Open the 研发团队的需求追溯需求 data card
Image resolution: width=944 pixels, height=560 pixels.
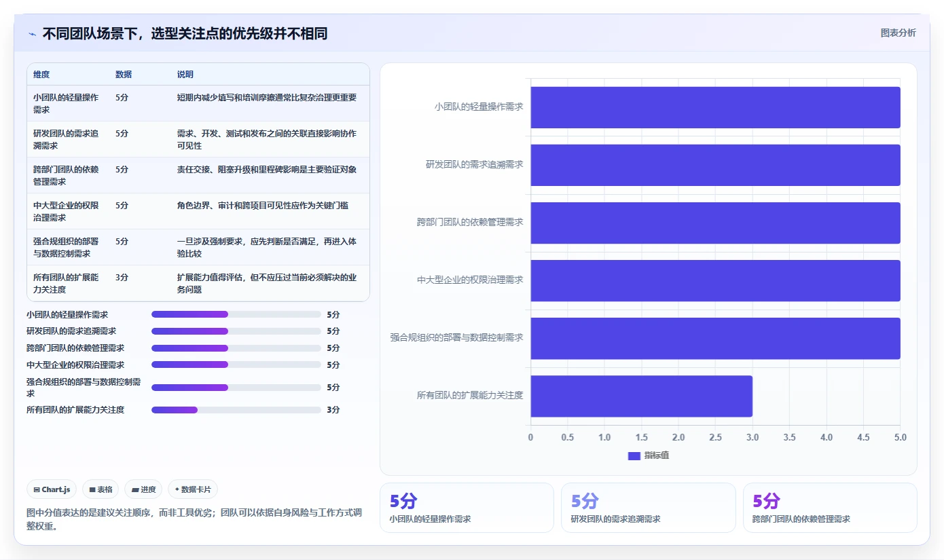pyautogui.click(x=648, y=508)
